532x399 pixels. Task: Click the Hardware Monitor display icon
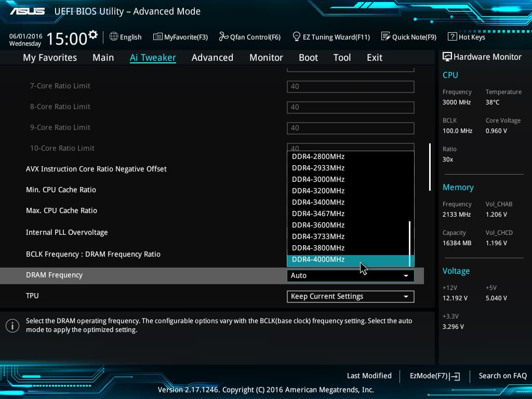pos(447,57)
